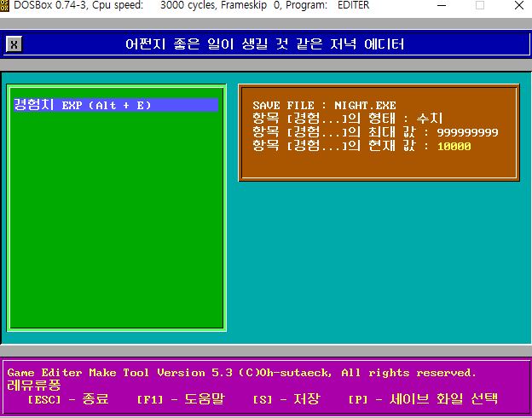Image resolution: width=532 pixels, height=418 pixels.
Task: Open help via [F1] - 도움말
Action: tap(181, 399)
